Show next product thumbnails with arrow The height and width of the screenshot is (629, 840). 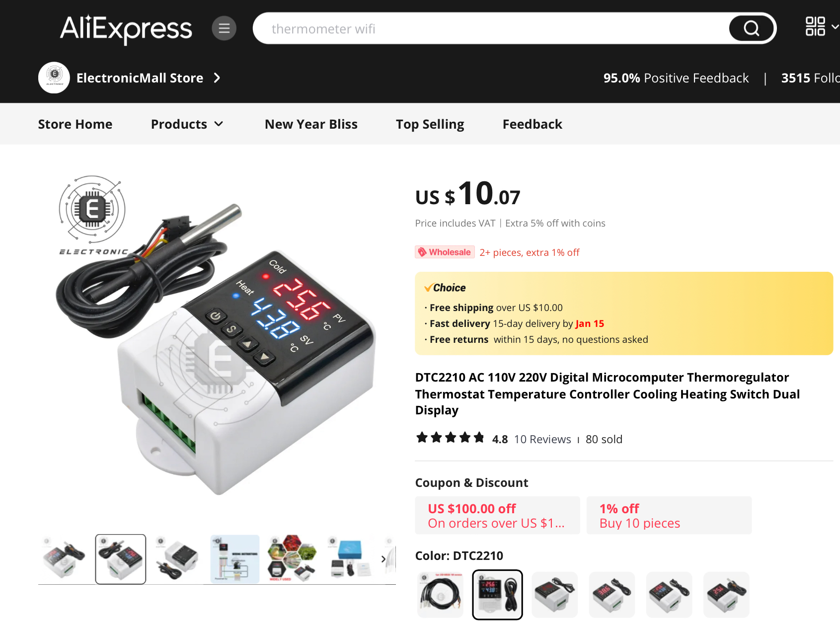click(383, 559)
